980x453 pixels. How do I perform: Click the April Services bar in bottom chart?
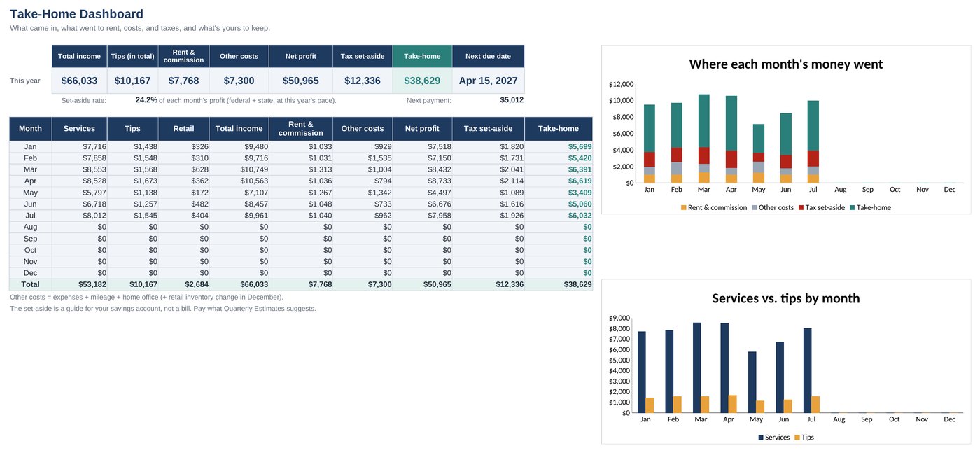[x=724, y=368]
